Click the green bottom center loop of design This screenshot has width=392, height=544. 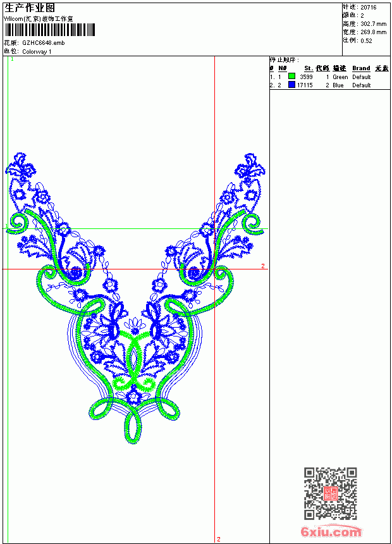point(133,427)
